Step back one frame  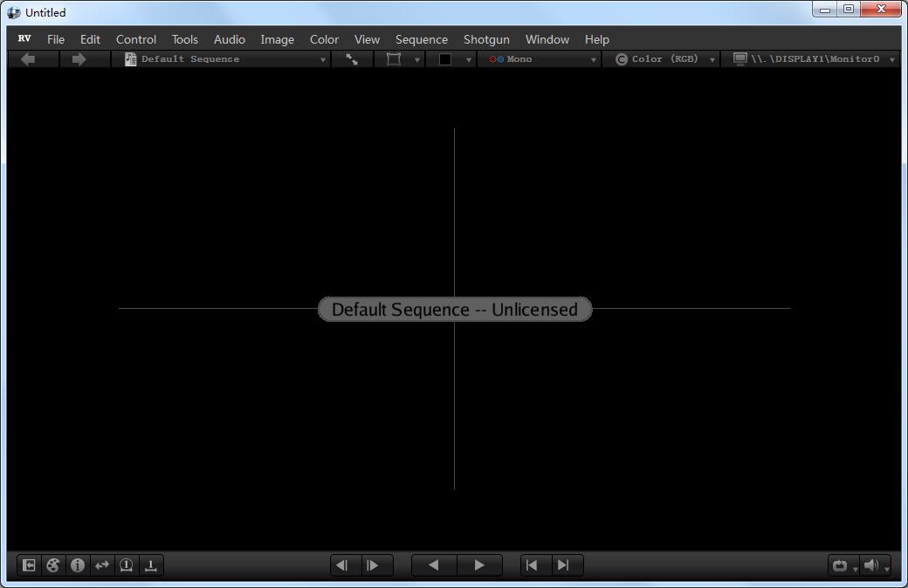pos(342,564)
